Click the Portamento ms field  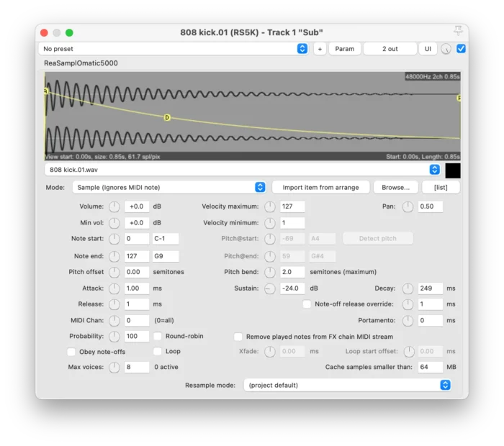click(x=431, y=320)
